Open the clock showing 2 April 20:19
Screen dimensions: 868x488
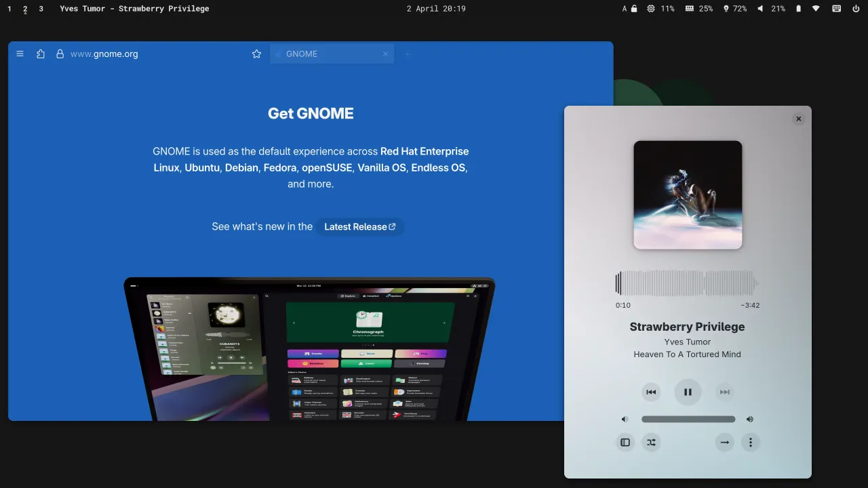(x=436, y=9)
